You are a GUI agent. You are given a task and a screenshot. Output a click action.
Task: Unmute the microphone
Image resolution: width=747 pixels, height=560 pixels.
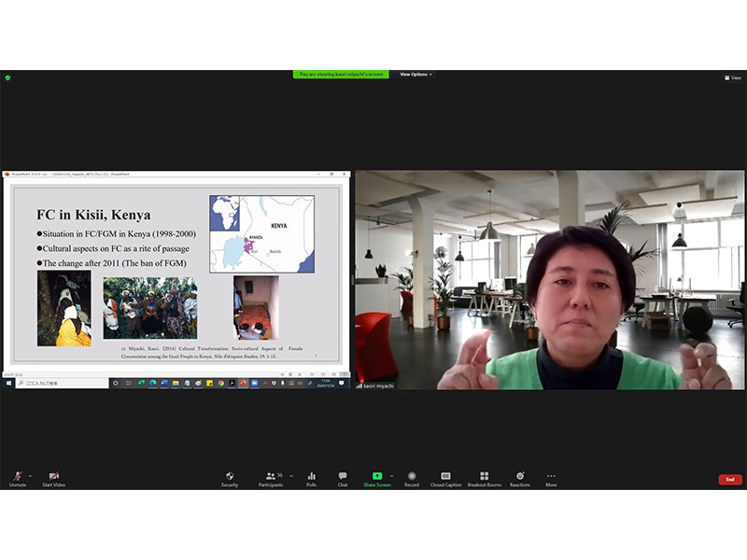pyautogui.click(x=17, y=478)
